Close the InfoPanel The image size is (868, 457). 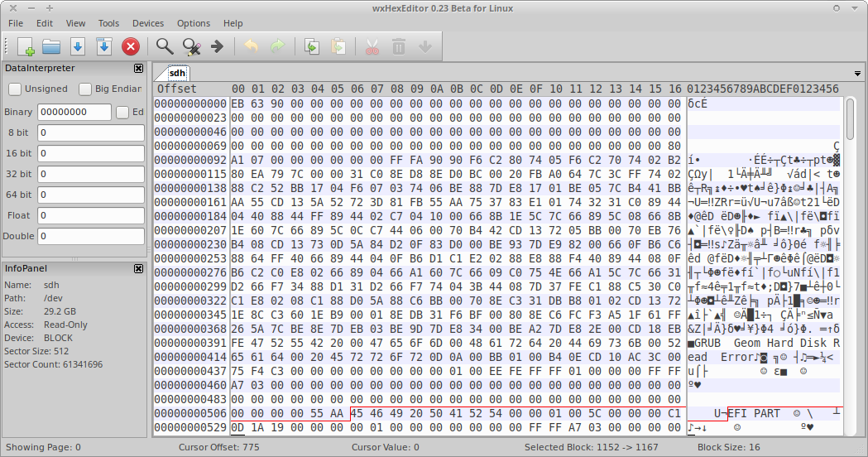138,268
